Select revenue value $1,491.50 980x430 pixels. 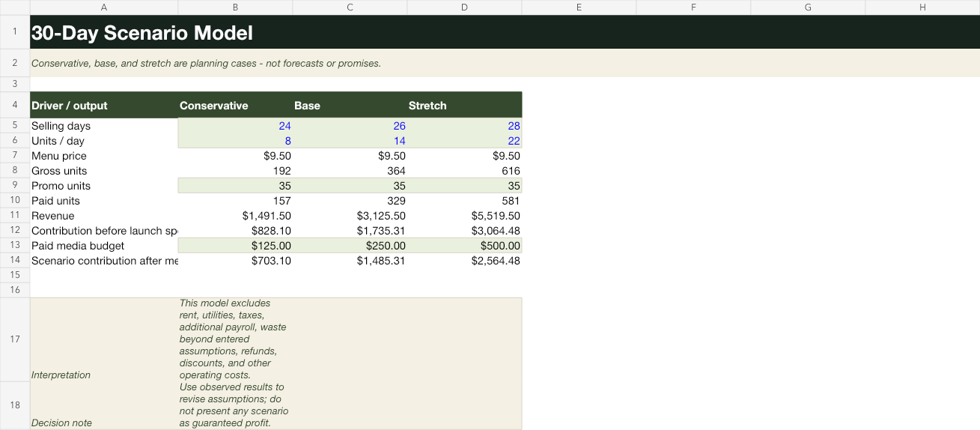tap(235, 216)
